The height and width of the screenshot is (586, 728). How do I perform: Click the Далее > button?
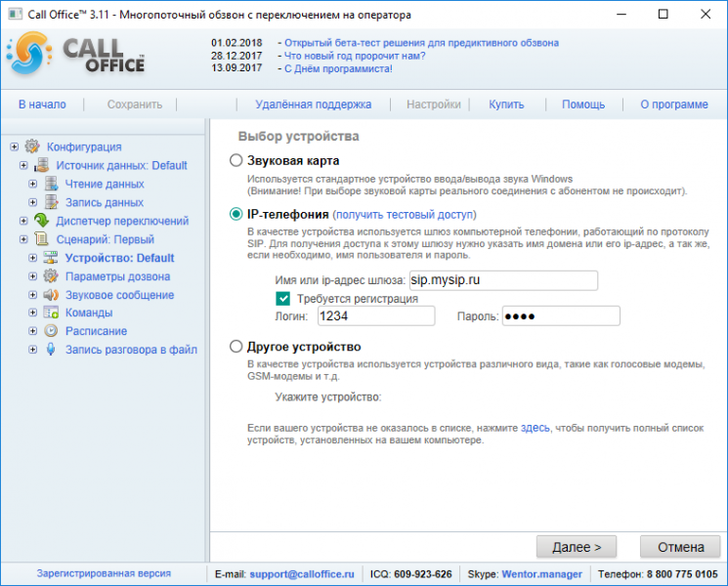(577, 547)
